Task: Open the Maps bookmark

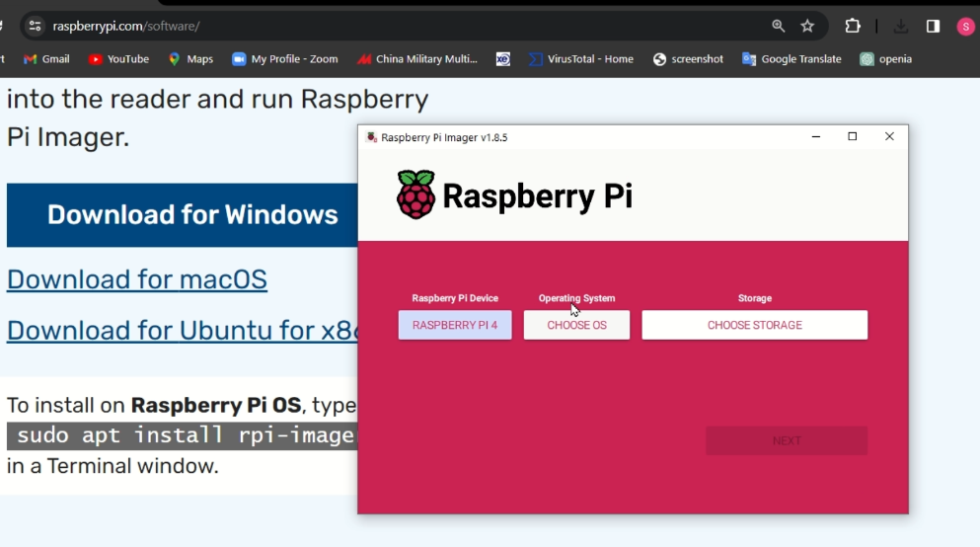Action: [x=191, y=59]
